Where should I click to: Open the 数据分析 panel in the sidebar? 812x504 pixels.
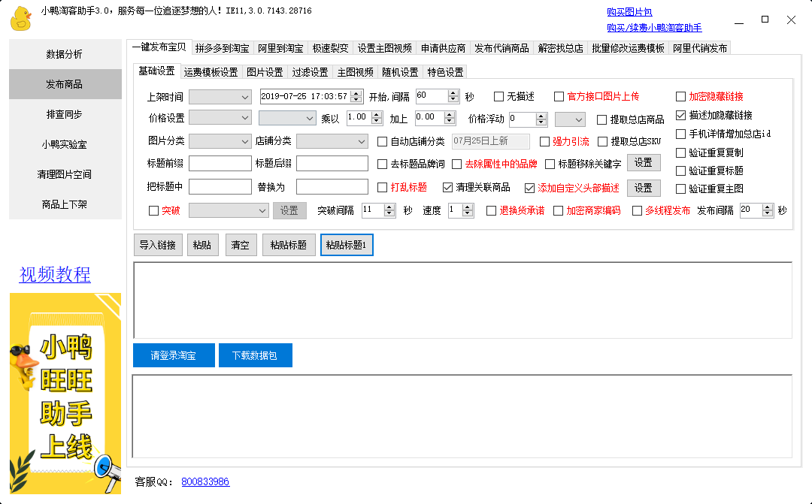[x=65, y=53]
